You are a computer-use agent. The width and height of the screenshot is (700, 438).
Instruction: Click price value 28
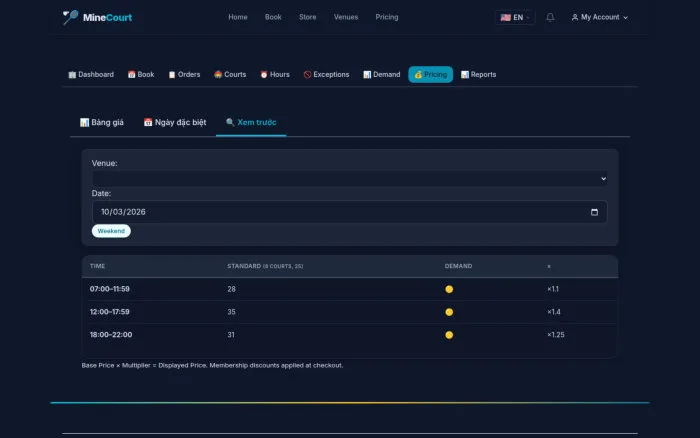click(231, 289)
